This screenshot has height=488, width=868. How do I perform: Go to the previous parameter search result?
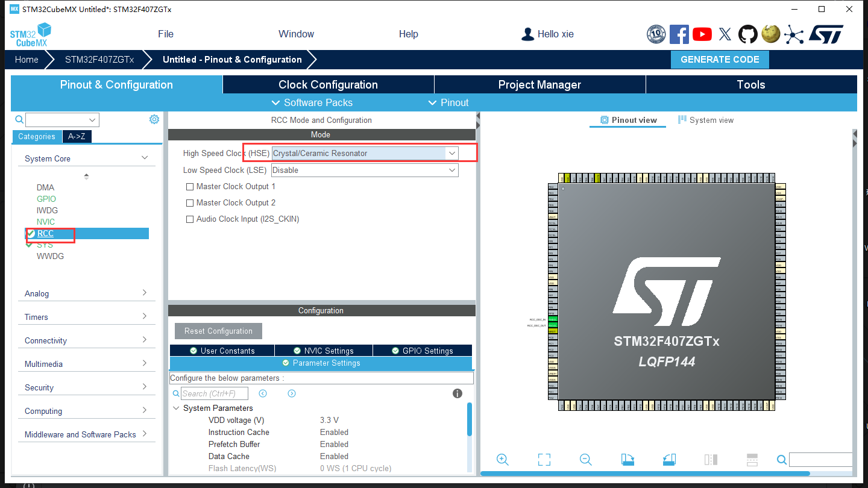pos(263,393)
